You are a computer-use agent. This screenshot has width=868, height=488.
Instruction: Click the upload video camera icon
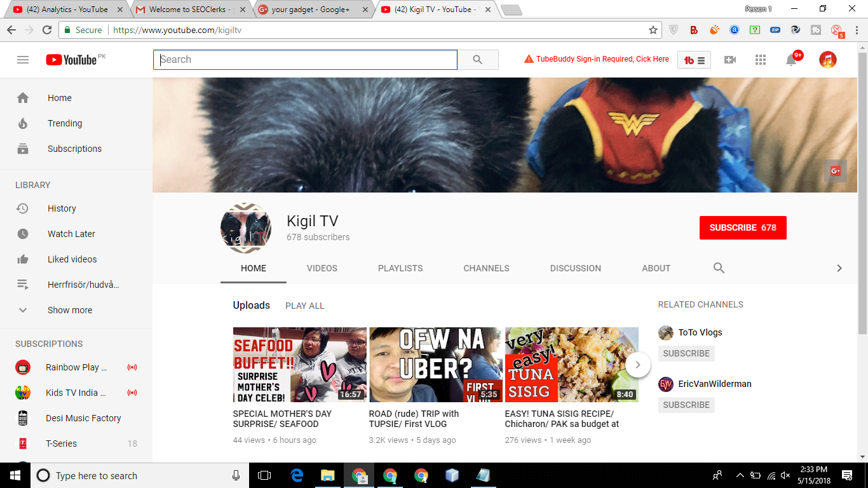[730, 60]
